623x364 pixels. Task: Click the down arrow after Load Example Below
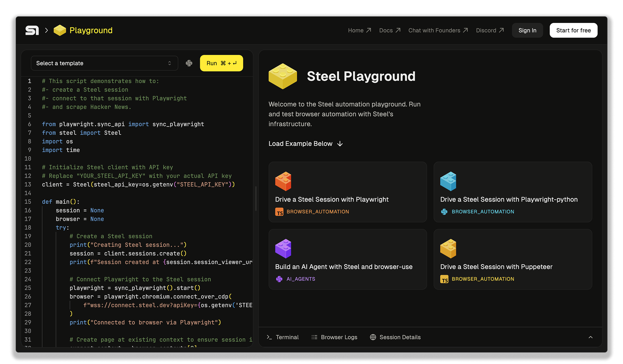click(340, 144)
